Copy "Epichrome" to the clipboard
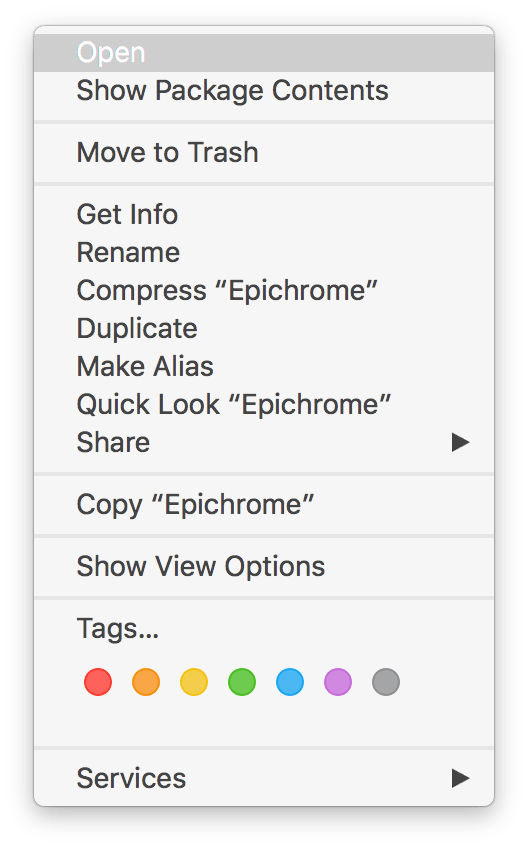 pyautogui.click(x=264, y=505)
